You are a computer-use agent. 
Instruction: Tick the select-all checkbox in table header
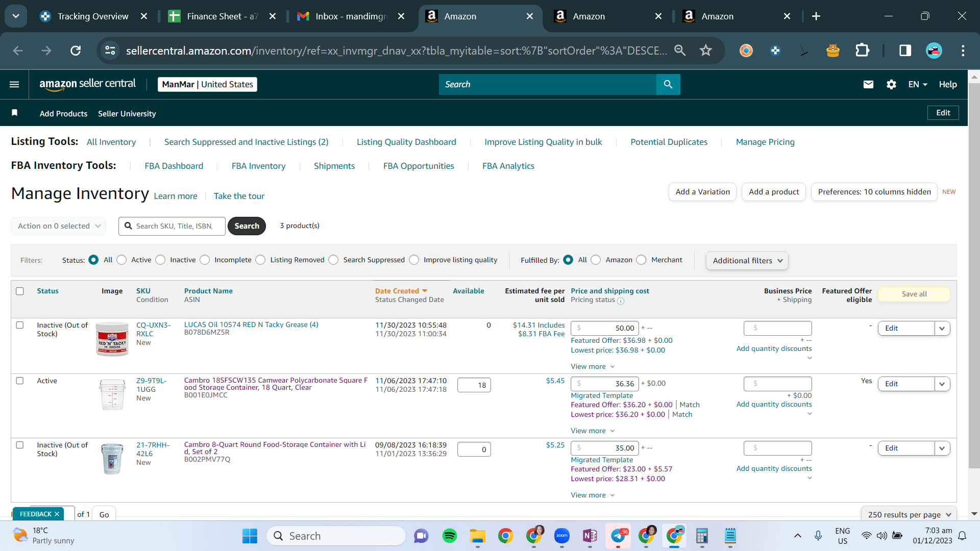pos(20,291)
